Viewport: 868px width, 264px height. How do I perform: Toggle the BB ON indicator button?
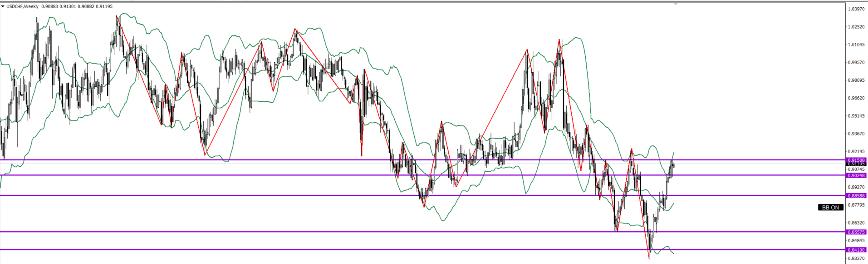click(830, 207)
